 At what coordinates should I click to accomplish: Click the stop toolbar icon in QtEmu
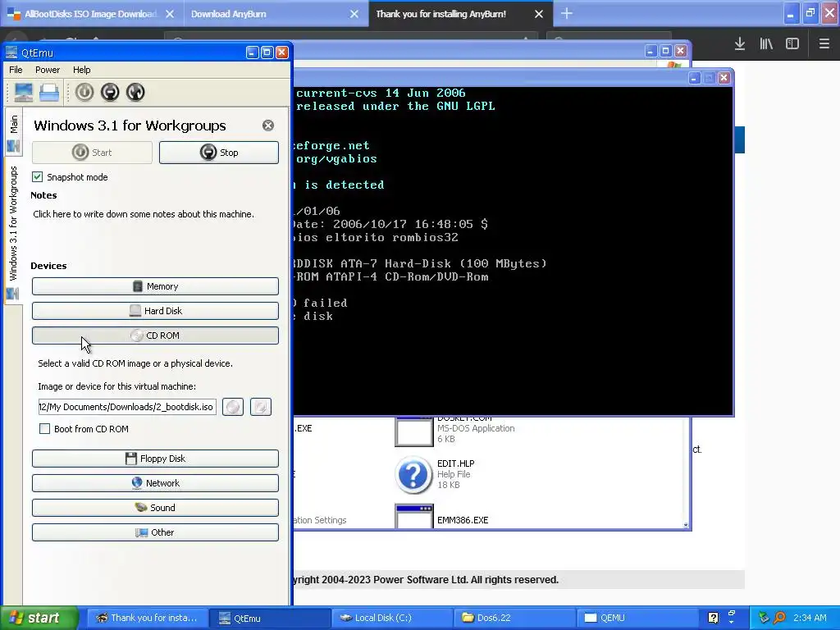point(110,92)
